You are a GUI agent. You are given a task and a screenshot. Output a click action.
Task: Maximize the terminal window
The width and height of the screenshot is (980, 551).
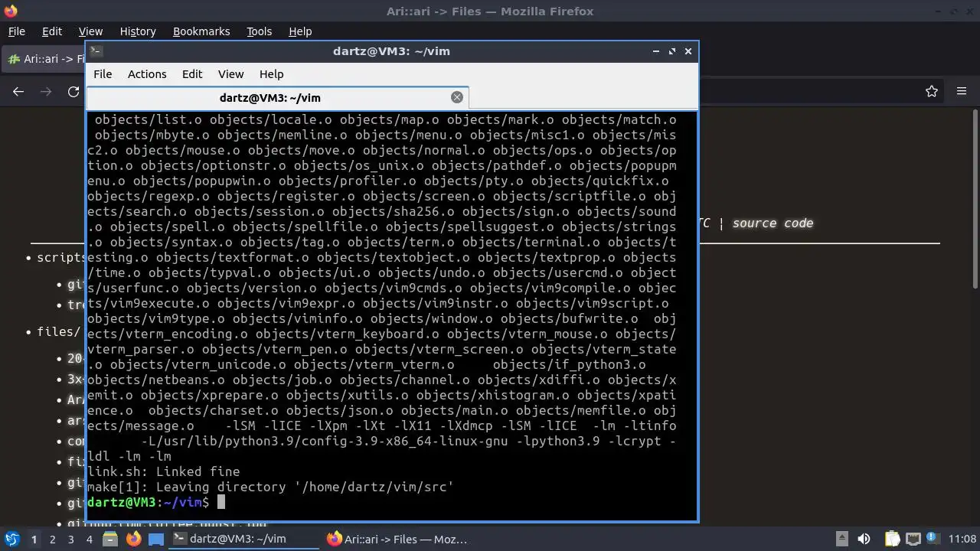coord(672,51)
